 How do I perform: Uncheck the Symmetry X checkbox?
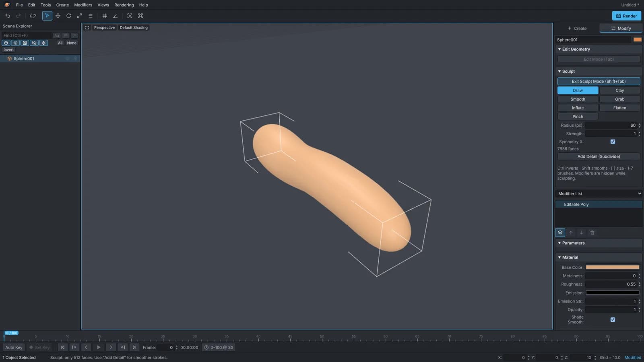(x=613, y=142)
